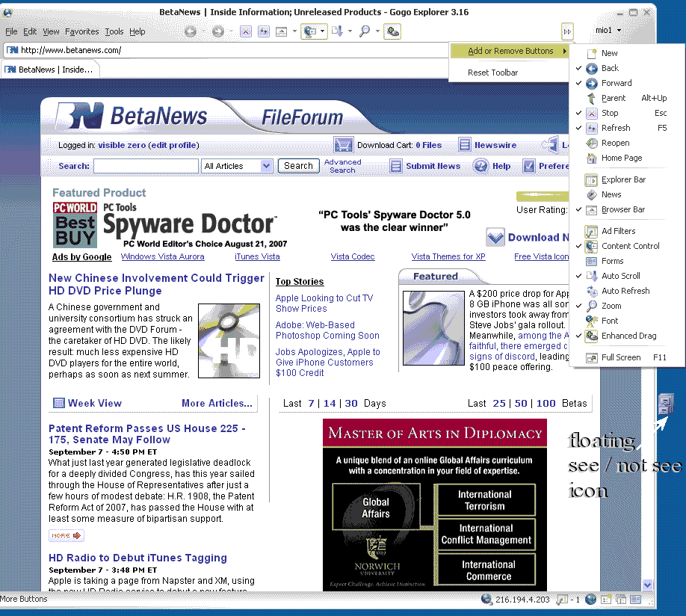The image size is (686, 616).
Task: Click the Submit News list icon
Action: pos(395,166)
